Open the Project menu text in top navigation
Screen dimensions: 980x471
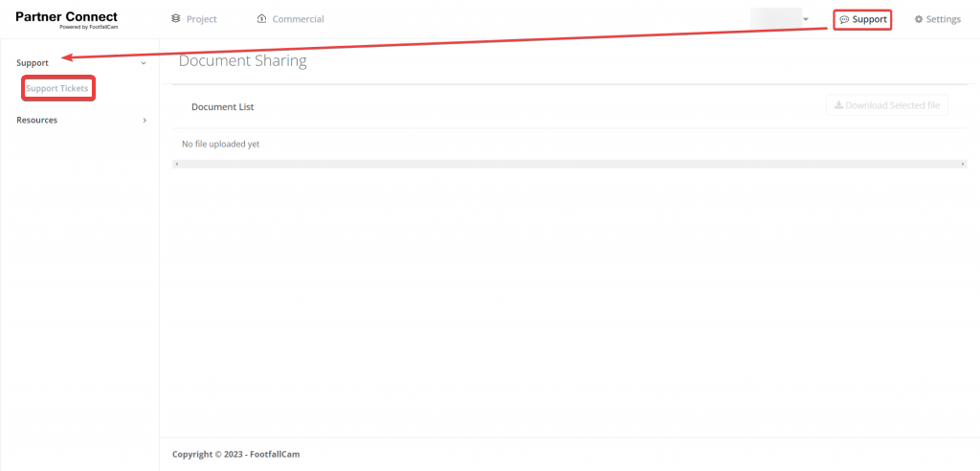201,19
